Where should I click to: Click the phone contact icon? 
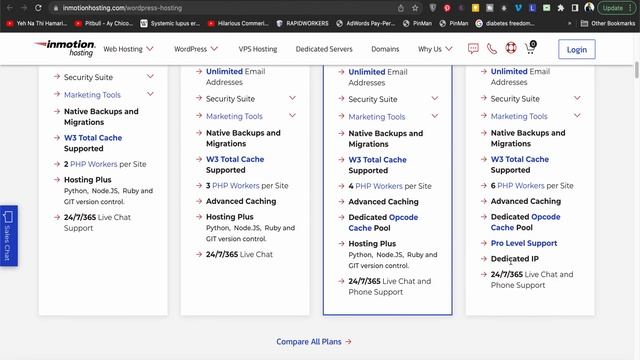(x=492, y=49)
